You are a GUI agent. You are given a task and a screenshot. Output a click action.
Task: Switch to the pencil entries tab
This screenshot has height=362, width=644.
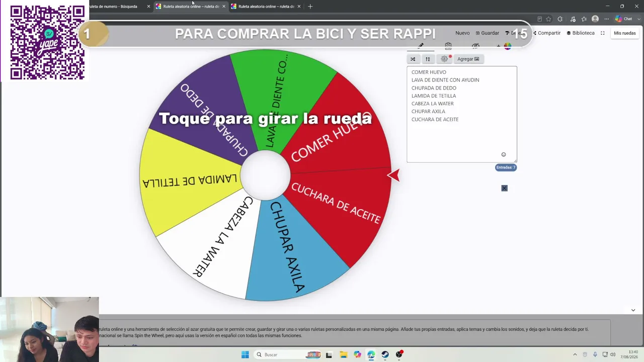click(421, 46)
